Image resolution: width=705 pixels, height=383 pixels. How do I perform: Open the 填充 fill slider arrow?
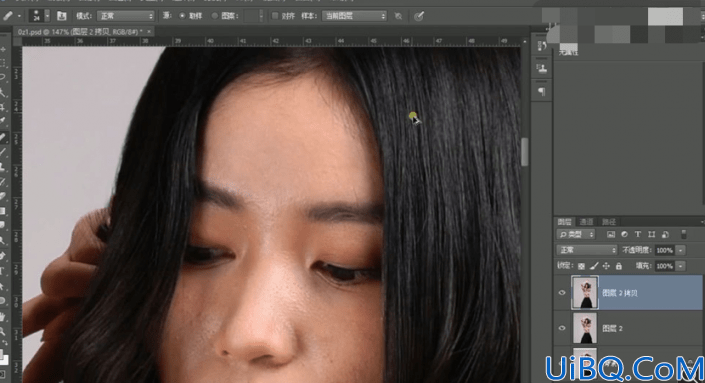click(681, 266)
